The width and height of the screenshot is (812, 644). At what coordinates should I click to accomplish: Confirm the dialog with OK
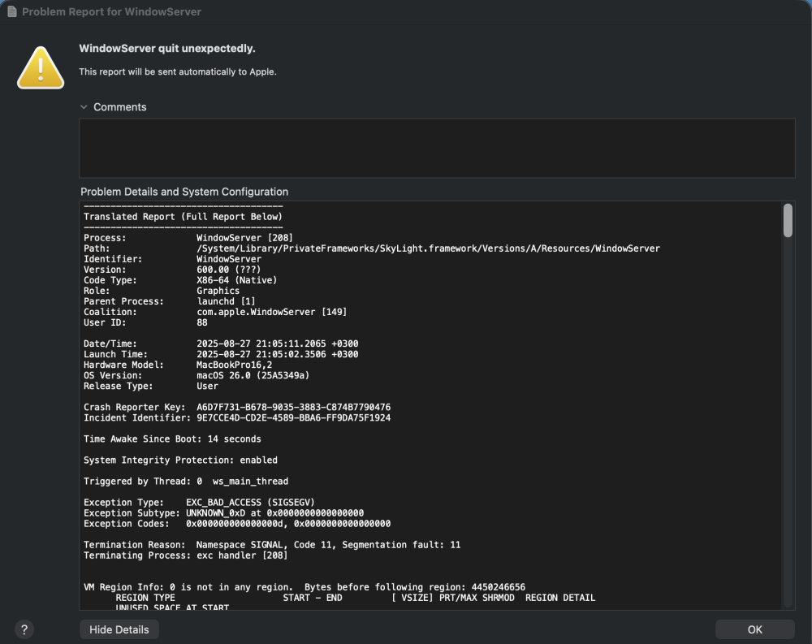click(754, 629)
